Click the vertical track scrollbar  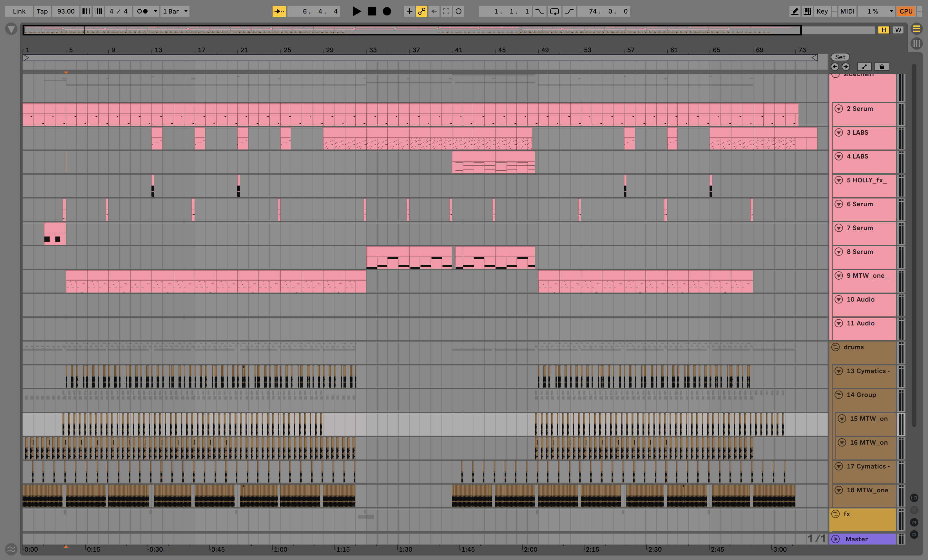914,246
